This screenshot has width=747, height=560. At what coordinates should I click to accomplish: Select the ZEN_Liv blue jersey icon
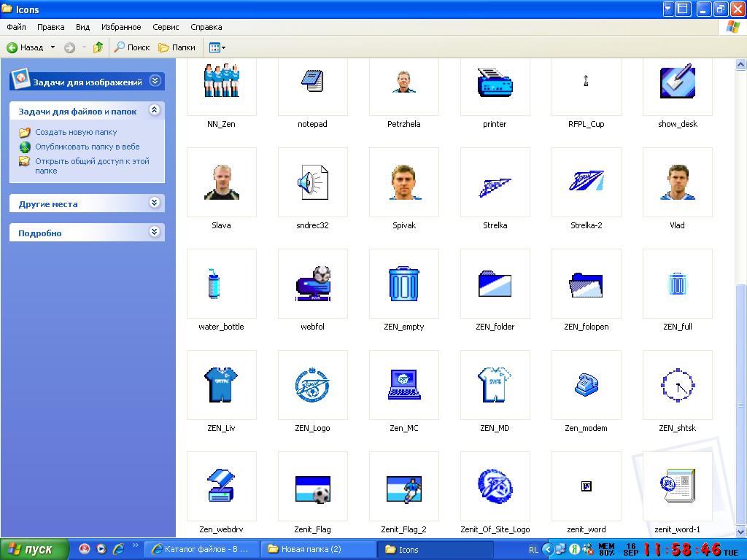pos(222,385)
